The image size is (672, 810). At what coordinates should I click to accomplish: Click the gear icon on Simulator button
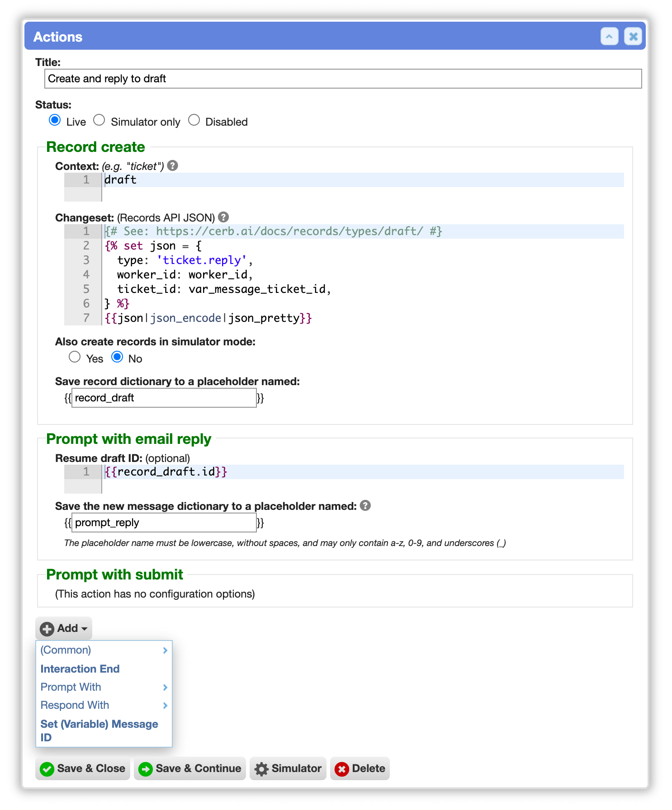[x=261, y=769]
